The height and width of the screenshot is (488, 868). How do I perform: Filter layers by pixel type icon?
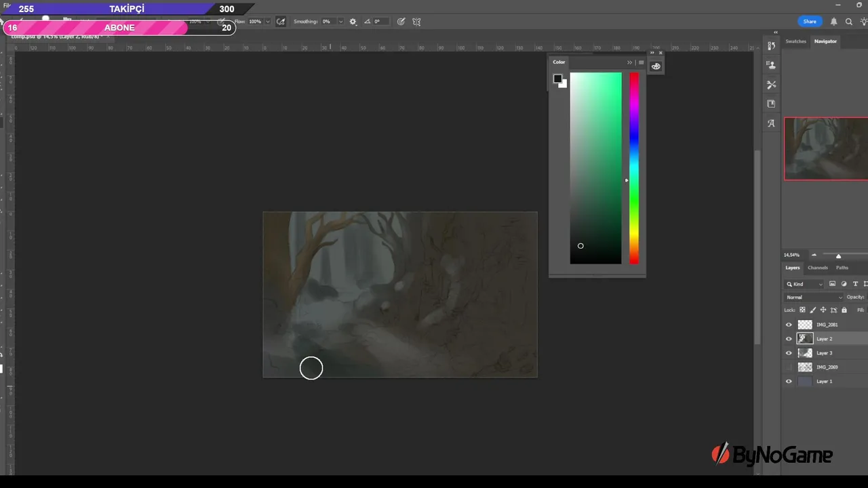[x=832, y=284]
